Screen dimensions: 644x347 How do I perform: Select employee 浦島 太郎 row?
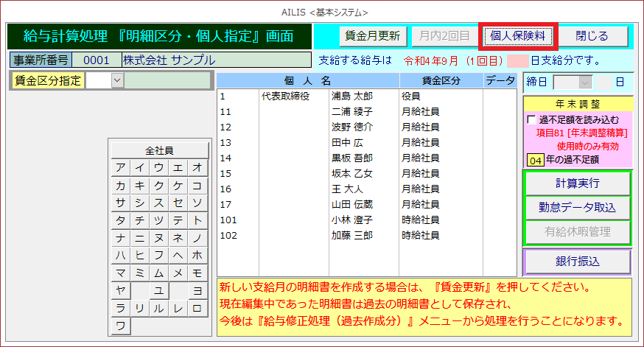[351, 96]
